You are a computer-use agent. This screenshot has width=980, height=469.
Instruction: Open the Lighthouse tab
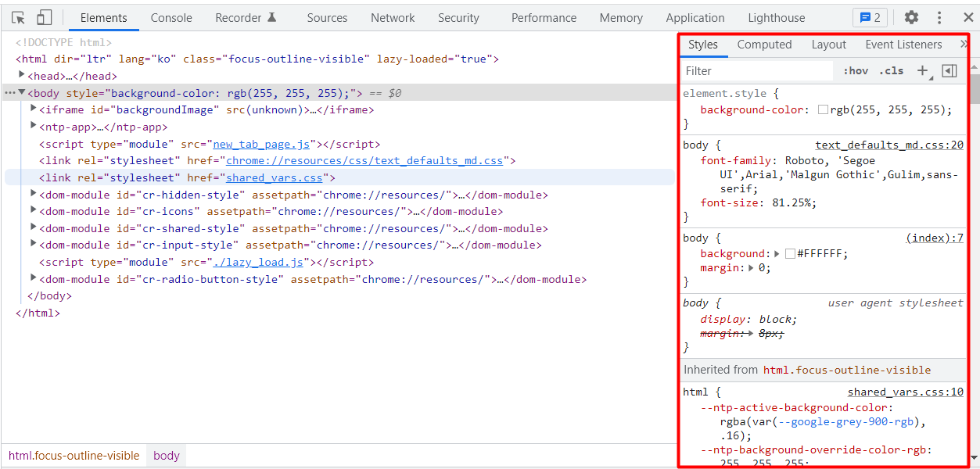pyautogui.click(x=776, y=17)
